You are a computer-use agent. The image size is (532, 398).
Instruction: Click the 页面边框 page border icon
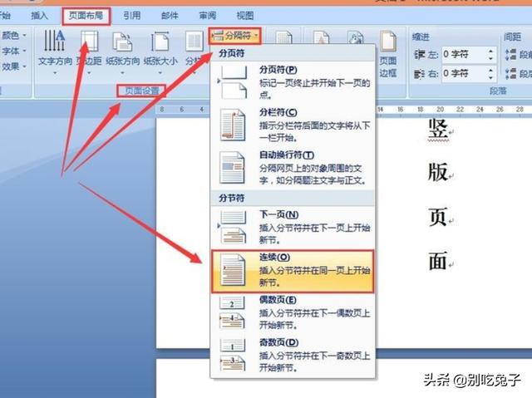point(388,42)
